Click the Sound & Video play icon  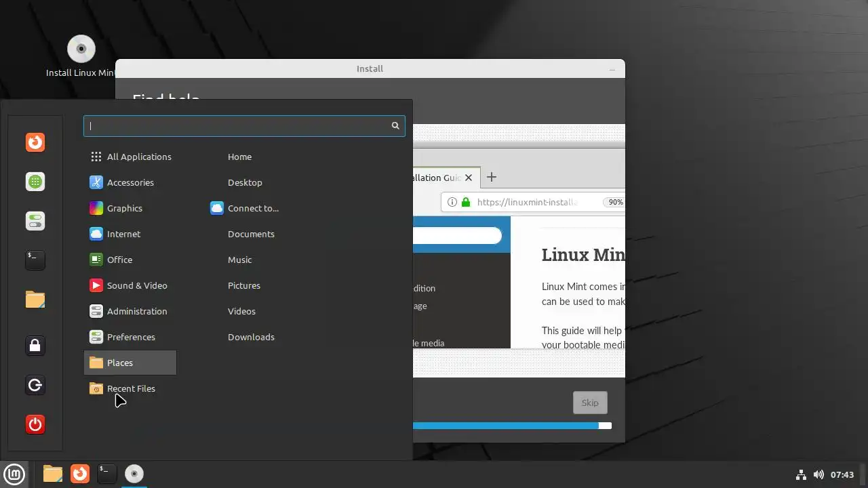coord(96,285)
